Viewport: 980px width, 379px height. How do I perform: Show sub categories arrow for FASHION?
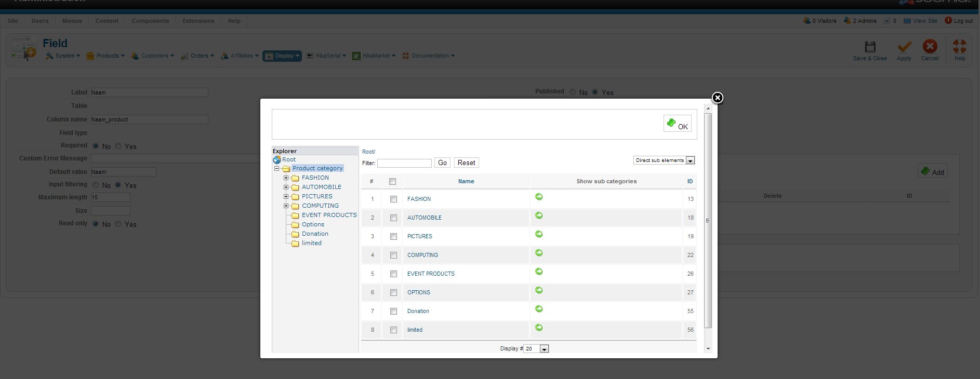(539, 197)
